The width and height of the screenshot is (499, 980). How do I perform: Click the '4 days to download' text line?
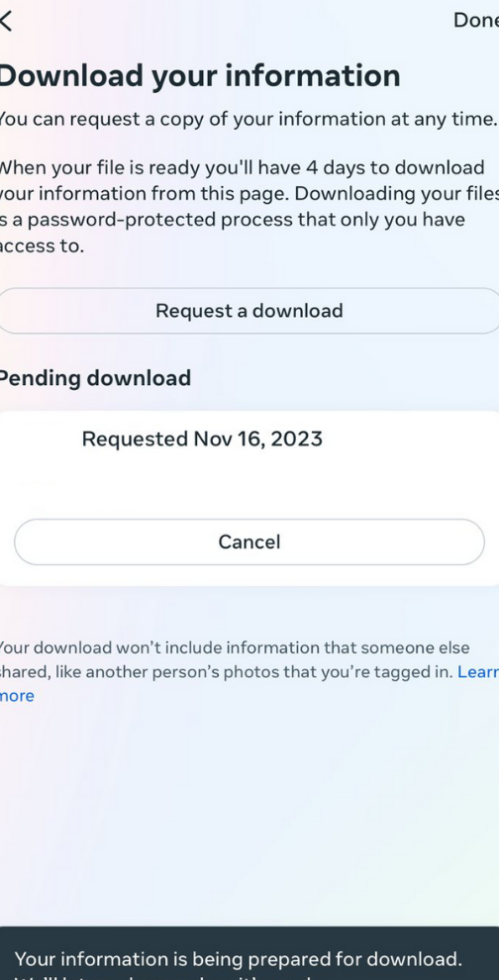[242, 168]
